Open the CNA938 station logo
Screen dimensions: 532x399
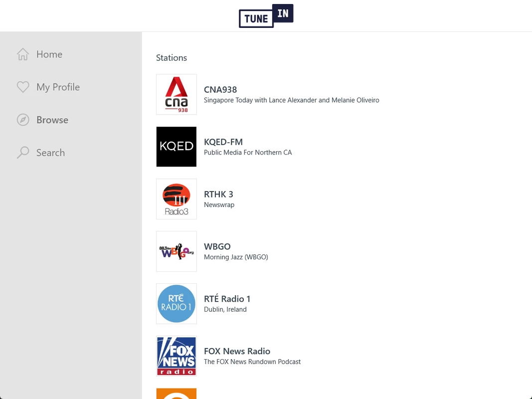click(x=177, y=94)
